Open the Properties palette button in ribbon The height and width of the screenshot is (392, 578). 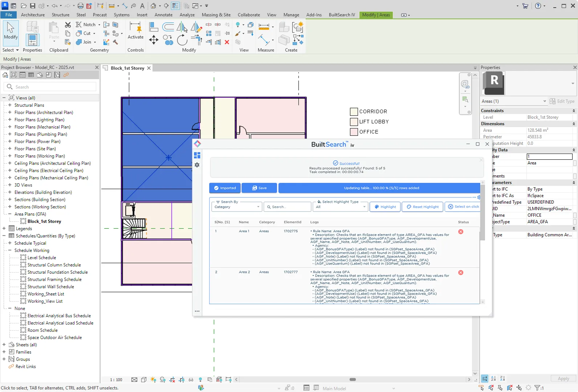32,40
